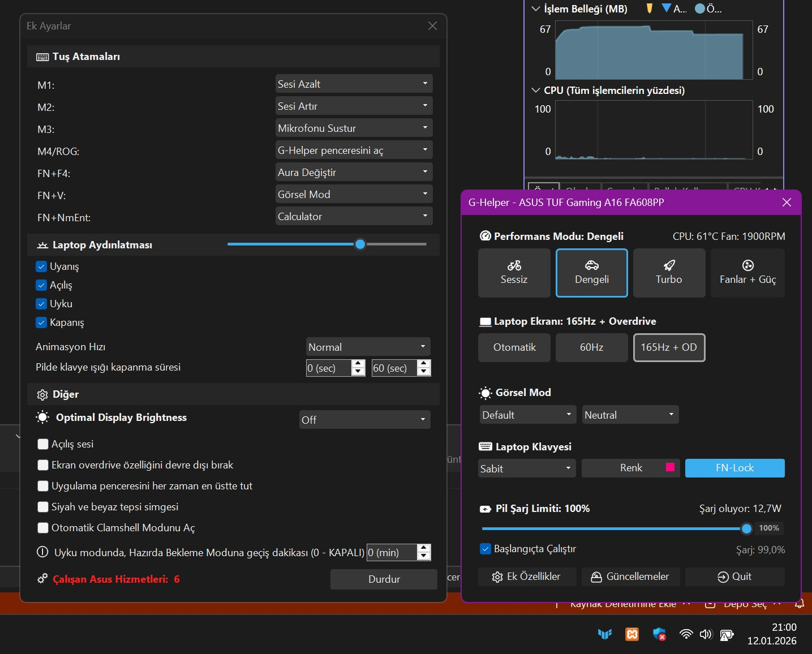
Task: Click the battery status tray icon
Action: (x=727, y=634)
